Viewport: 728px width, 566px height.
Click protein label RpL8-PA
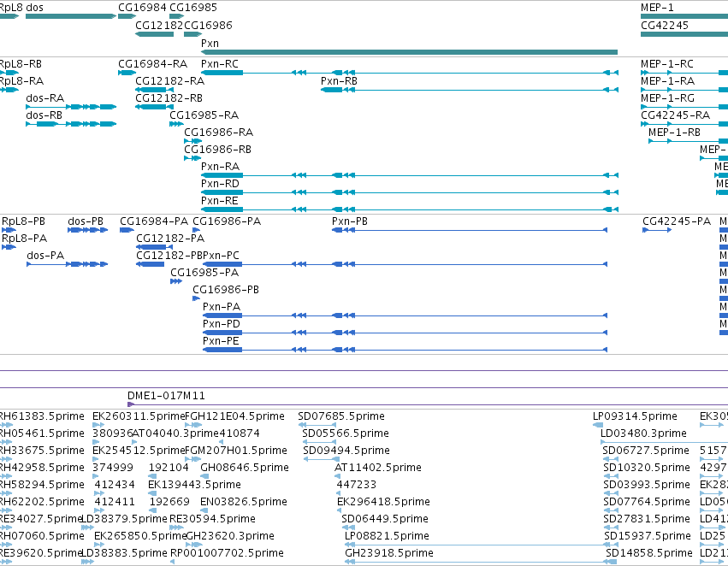25,239
